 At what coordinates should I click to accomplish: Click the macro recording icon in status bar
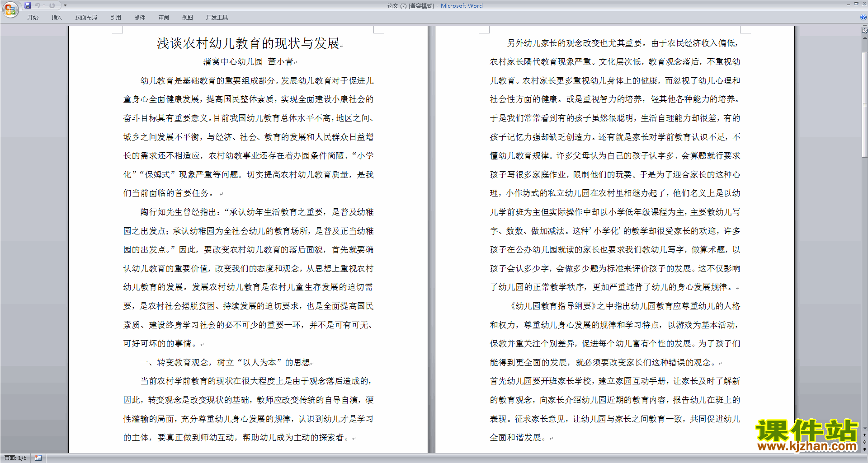tap(38, 458)
